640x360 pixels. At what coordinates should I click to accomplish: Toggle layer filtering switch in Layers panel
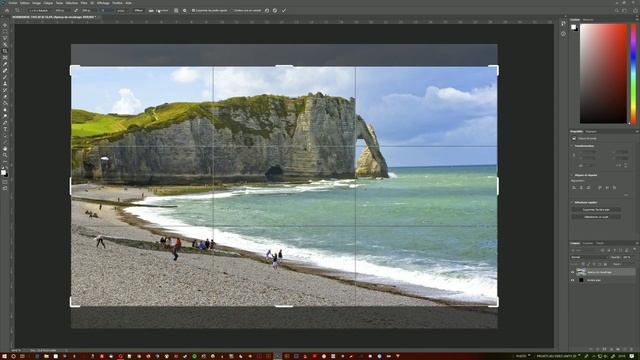click(x=634, y=249)
